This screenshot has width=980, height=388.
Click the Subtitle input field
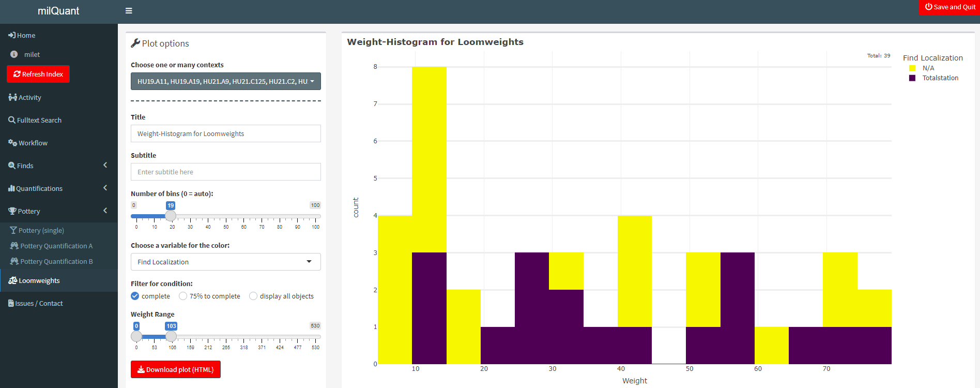[x=226, y=172]
